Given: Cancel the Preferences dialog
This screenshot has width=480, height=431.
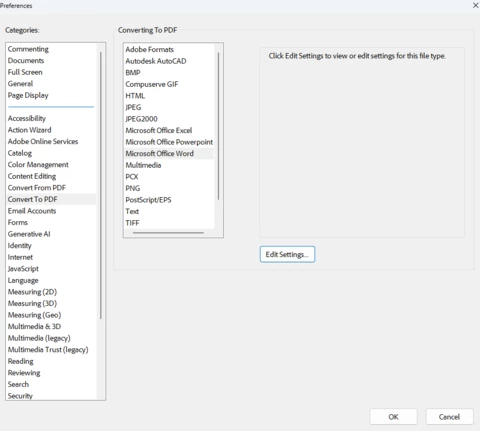Looking at the screenshot, I should tap(449, 417).
